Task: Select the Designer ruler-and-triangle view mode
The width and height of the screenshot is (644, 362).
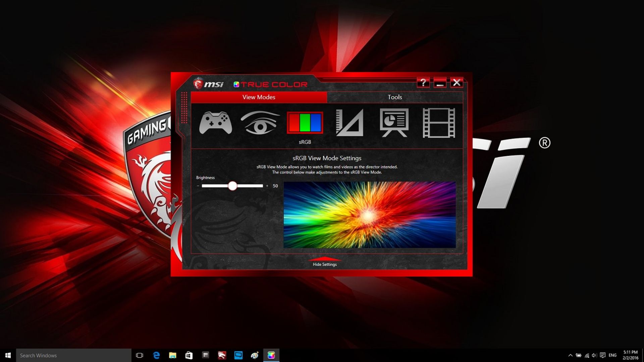Action: point(350,123)
